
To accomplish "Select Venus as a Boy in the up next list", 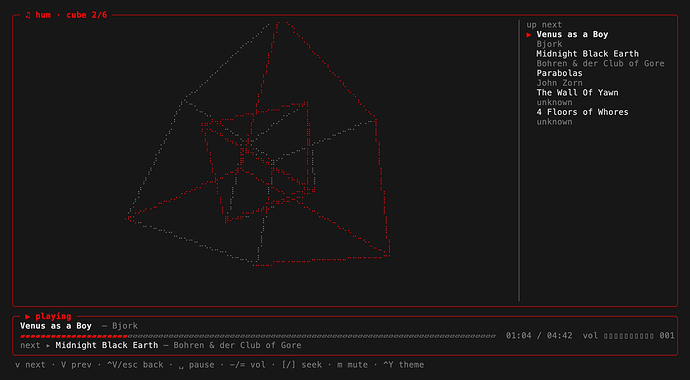I will [572, 34].
